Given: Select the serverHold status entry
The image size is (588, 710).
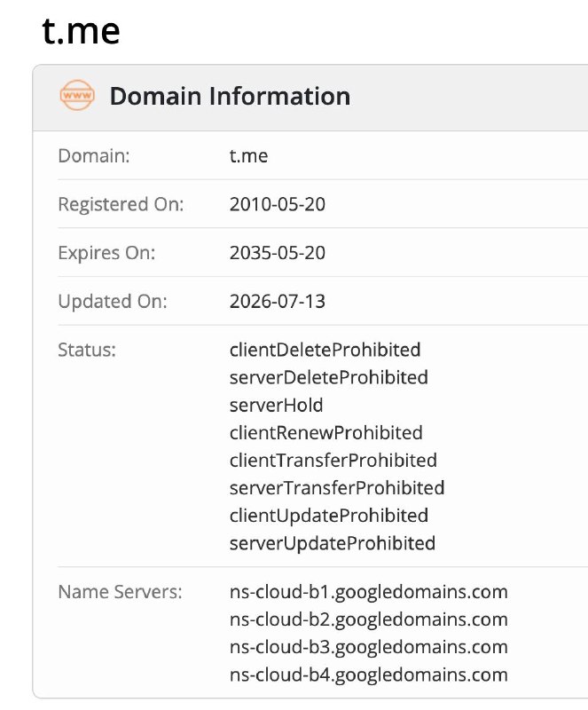Looking at the screenshot, I should pyautogui.click(x=276, y=405).
